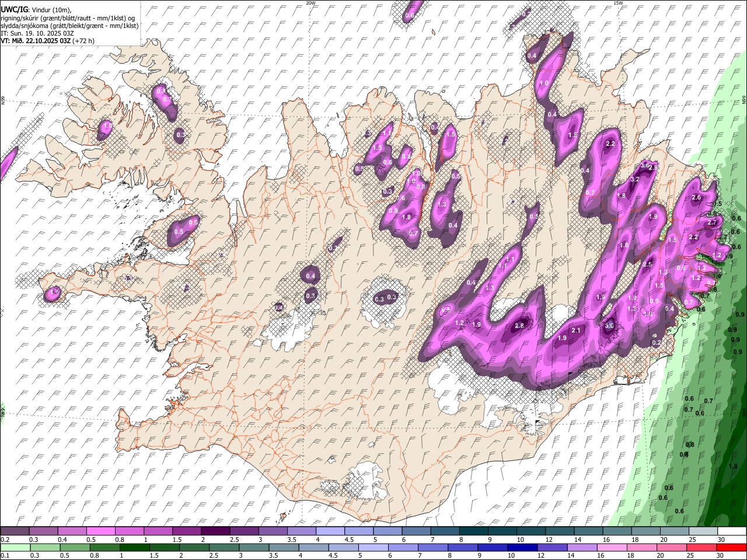Select the 'rigning/skúrir' legend description line
Viewport: 747px width, 560px height.
click(x=68, y=18)
